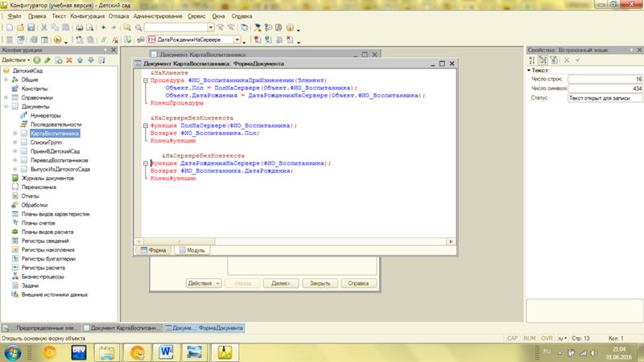Open the Syntax Assistant graduate icon
The width and height of the screenshot is (644, 362).
pyautogui.click(x=257, y=27)
